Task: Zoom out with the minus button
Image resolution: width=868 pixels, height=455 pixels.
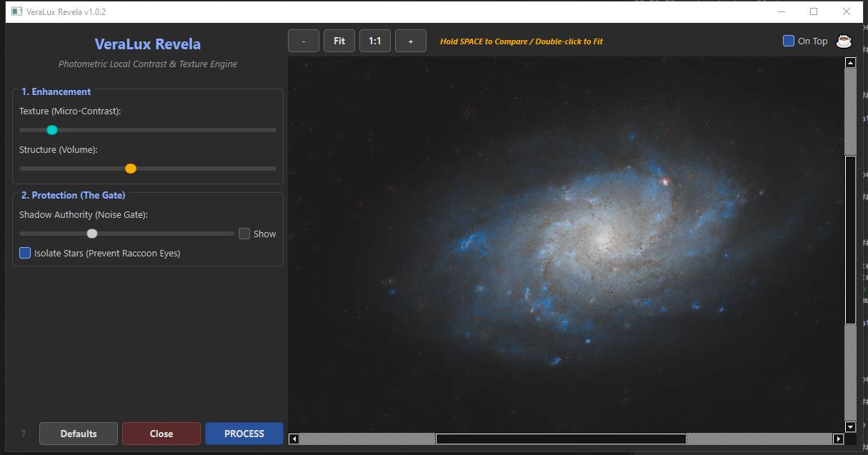Action: pyautogui.click(x=304, y=41)
